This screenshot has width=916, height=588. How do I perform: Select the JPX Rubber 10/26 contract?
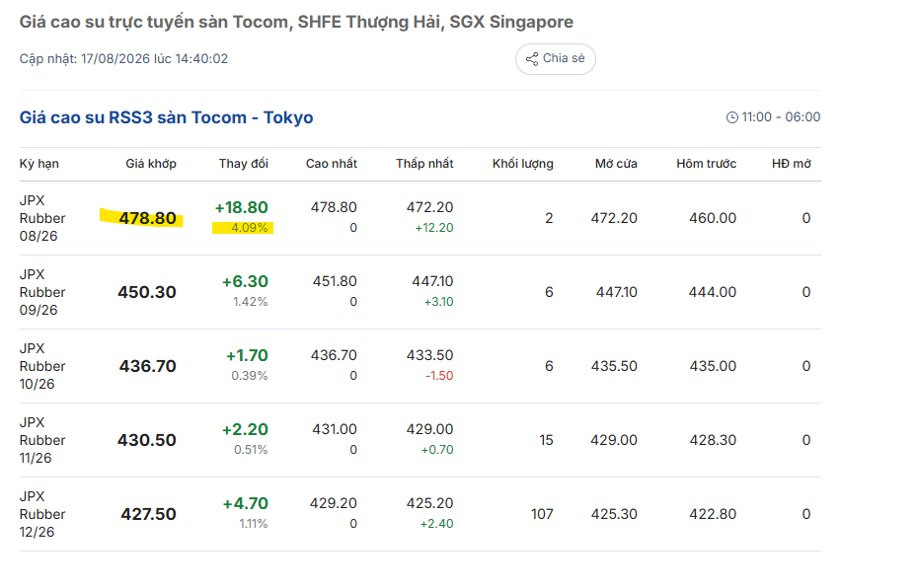(x=42, y=367)
